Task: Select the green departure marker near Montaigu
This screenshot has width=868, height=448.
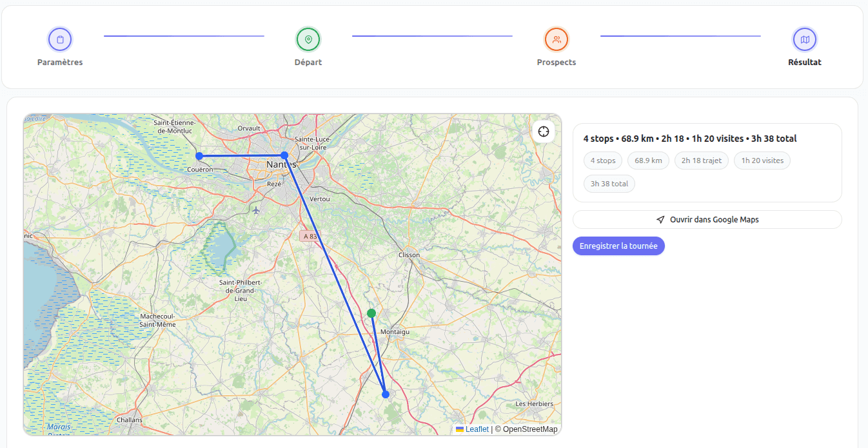Action: tap(371, 312)
